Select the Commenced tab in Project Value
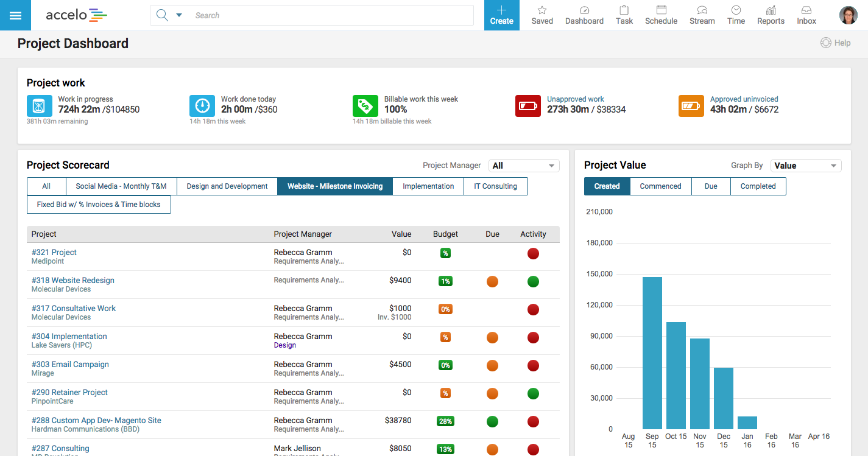 [x=660, y=186]
